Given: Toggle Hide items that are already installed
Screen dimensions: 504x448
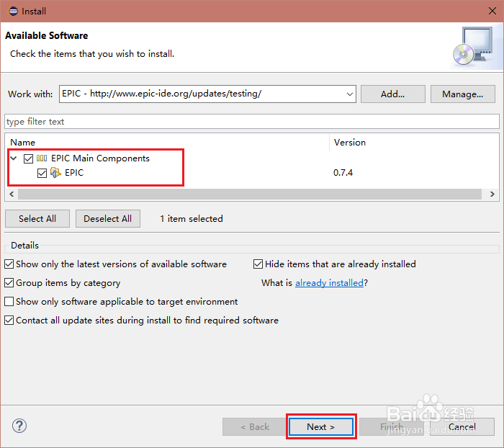Looking at the screenshot, I should 258,264.
